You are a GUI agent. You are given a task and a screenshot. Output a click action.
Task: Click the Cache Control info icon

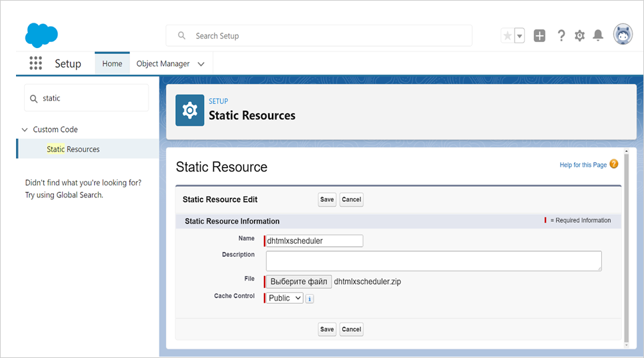pyautogui.click(x=309, y=299)
